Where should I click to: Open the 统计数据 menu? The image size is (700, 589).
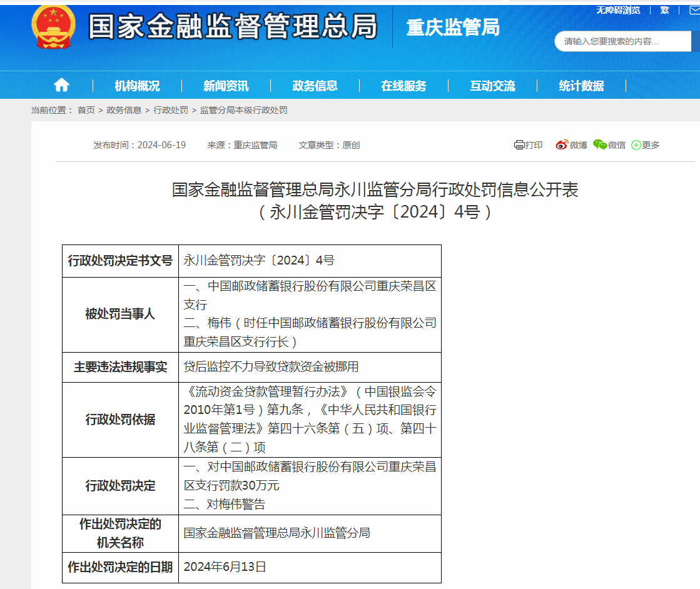(581, 85)
